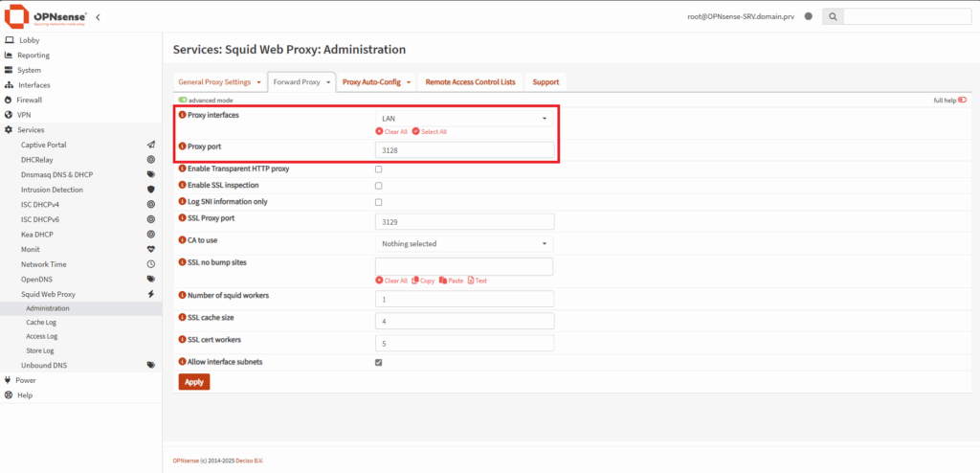This screenshot has width=980, height=473.
Task: Click the Unbound DNS tags icon
Action: 150,366
